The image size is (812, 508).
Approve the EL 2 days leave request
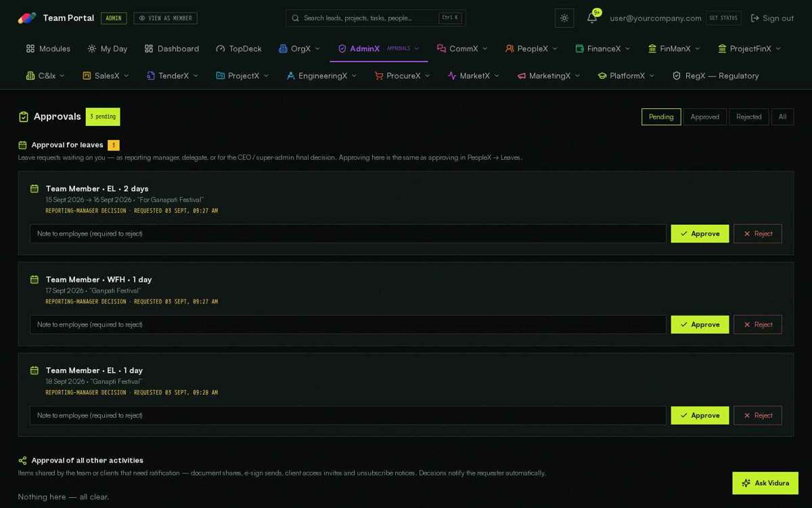pyautogui.click(x=700, y=234)
